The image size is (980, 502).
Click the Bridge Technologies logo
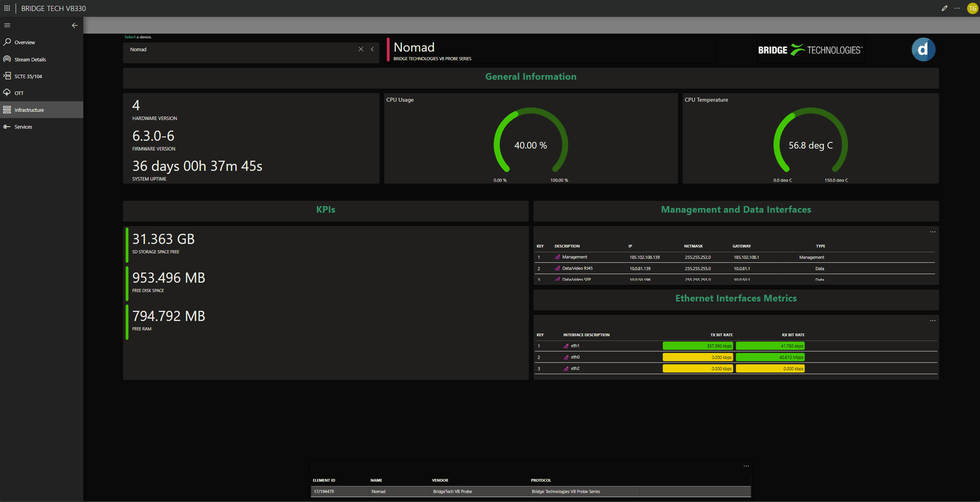(810, 50)
